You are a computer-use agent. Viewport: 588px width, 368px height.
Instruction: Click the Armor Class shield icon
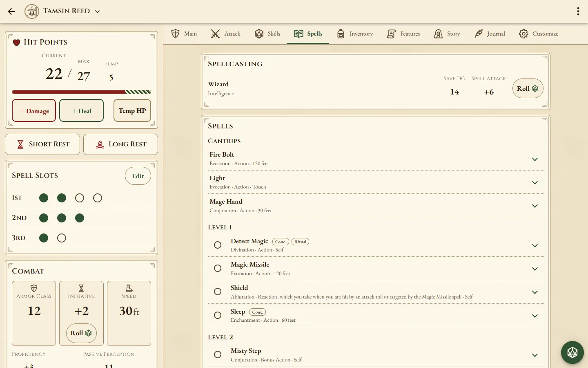coord(34,288)
